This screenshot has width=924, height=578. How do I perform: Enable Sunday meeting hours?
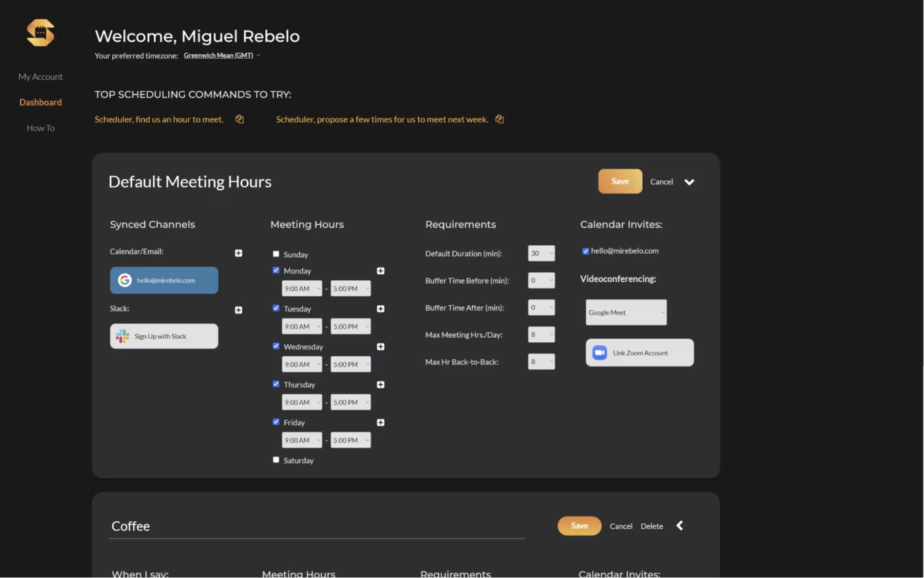point(276,253)
